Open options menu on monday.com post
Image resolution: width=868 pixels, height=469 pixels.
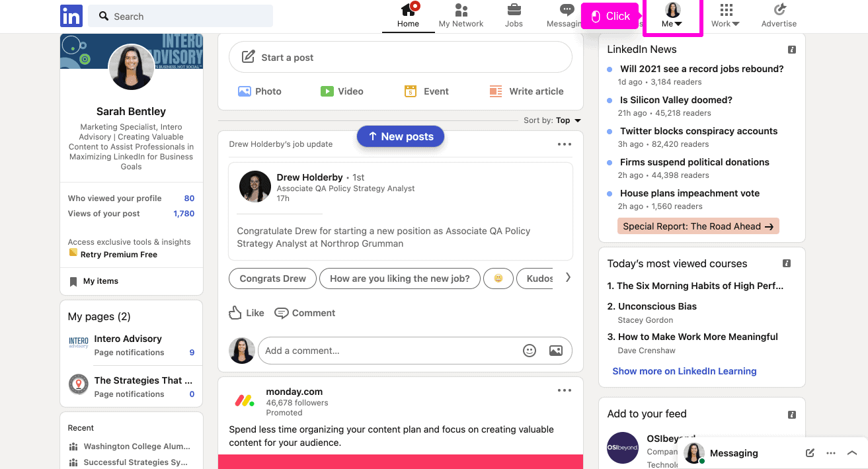564,390
